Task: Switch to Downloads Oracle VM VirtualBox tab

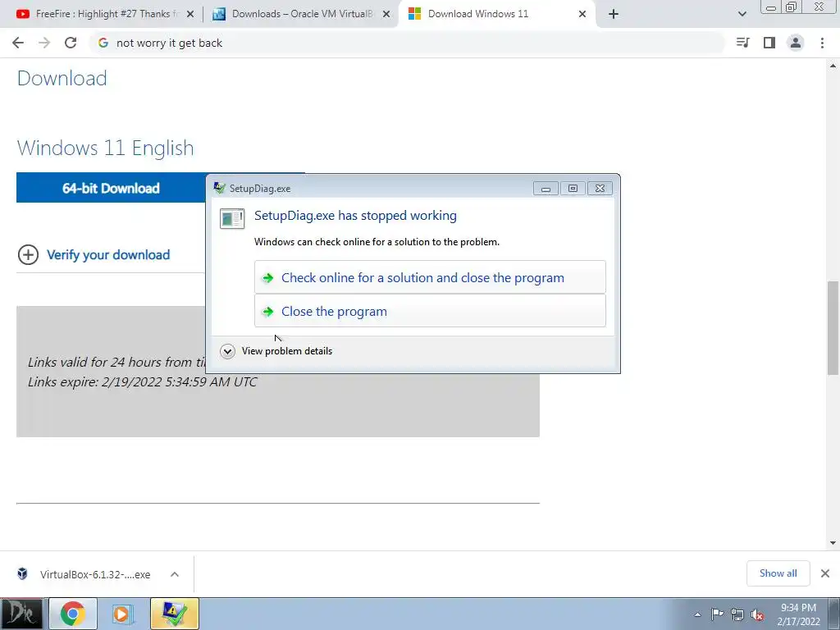Action: point(302,14)
